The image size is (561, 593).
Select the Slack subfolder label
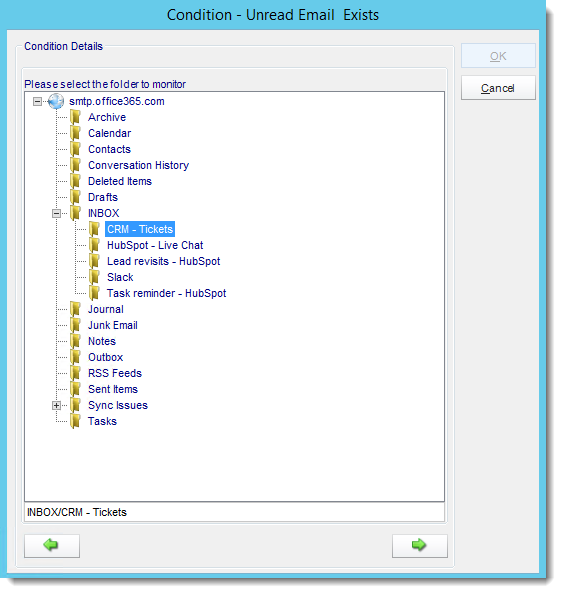click(x=120, y=277)
